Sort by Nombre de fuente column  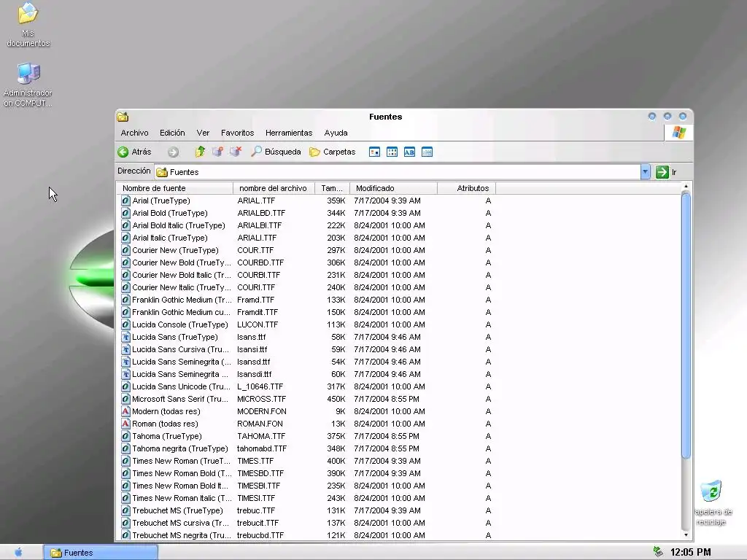[x=175, y=188]
